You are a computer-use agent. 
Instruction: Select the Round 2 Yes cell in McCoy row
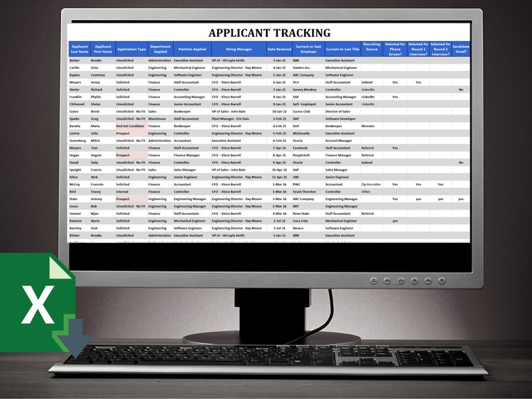pyautogui.click(x=440, y=184)
